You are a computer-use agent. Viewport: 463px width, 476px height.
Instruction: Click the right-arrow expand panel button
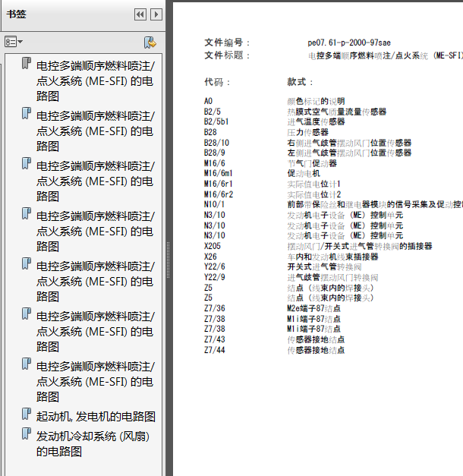coord(156,14)
